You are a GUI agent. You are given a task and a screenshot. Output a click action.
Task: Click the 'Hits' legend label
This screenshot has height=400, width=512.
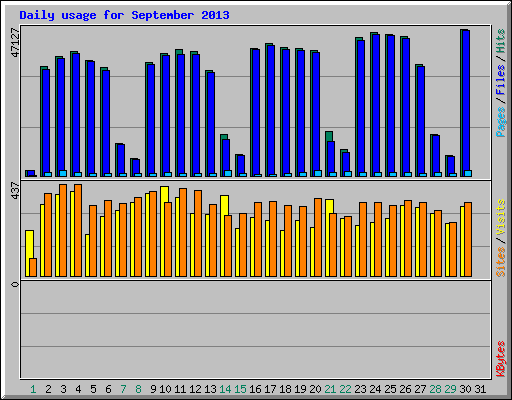500,41
